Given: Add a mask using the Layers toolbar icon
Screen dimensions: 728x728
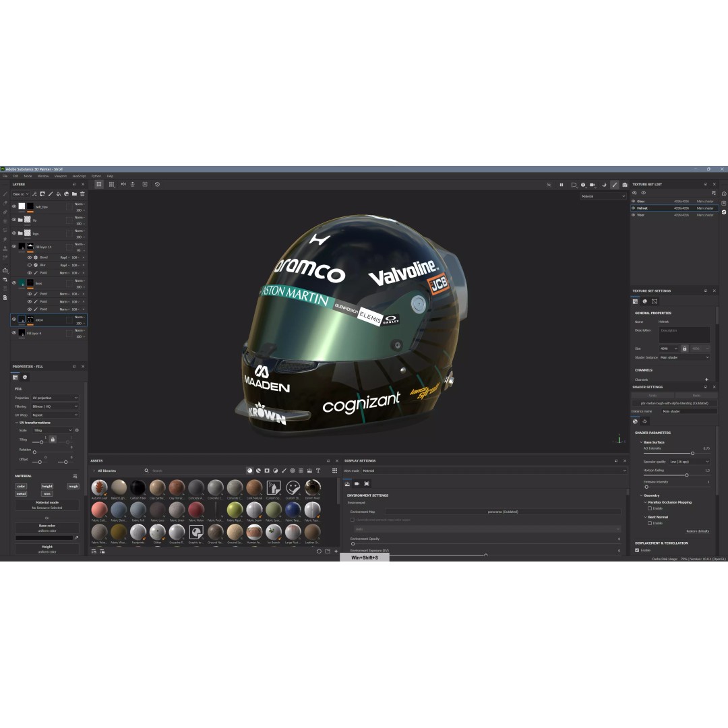Looking at the screenshot, I should click(x=42, y=194).
